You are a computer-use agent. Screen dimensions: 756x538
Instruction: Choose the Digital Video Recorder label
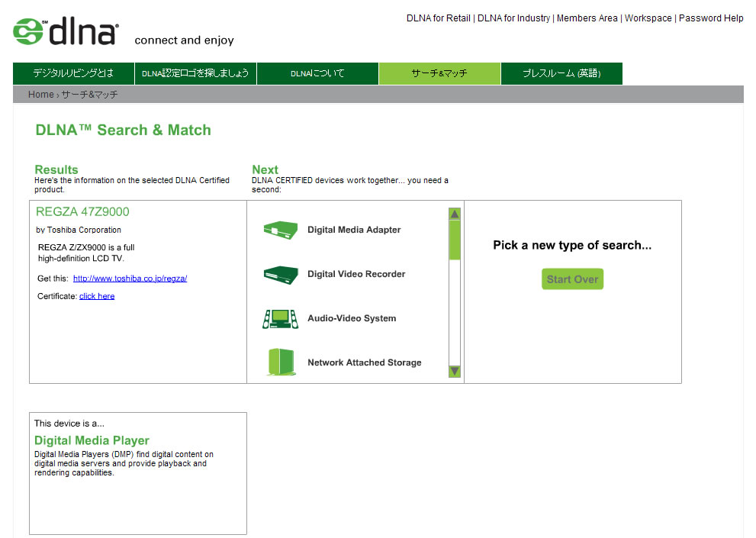(356, 274)
